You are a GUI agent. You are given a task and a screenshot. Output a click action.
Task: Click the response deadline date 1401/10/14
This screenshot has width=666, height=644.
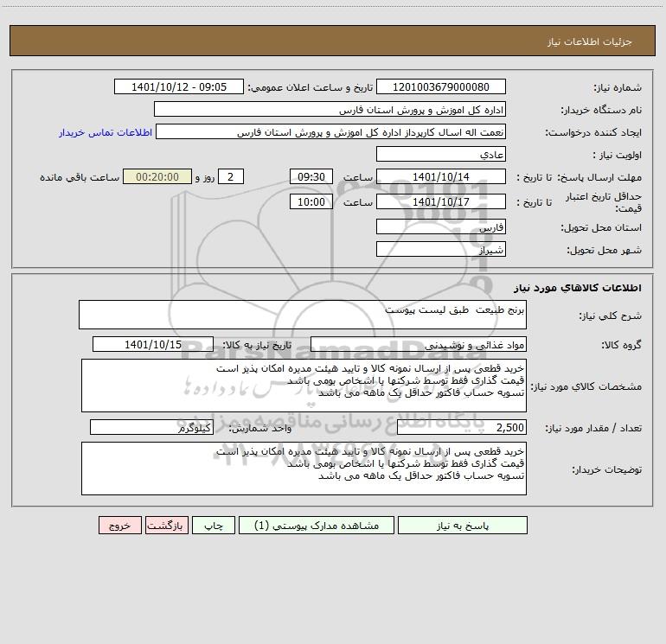[441, 176]
